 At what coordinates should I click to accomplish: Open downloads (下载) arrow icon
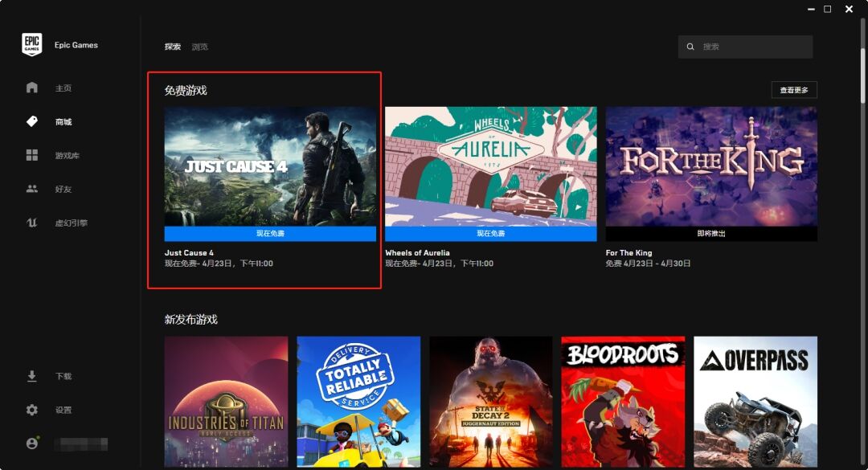point(32,376)
